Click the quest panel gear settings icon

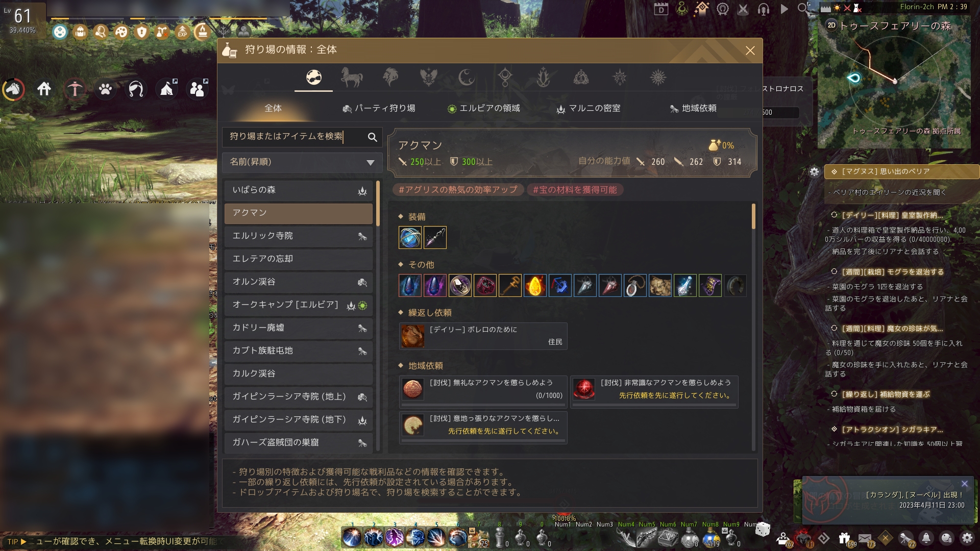click(x=814, y=171)
